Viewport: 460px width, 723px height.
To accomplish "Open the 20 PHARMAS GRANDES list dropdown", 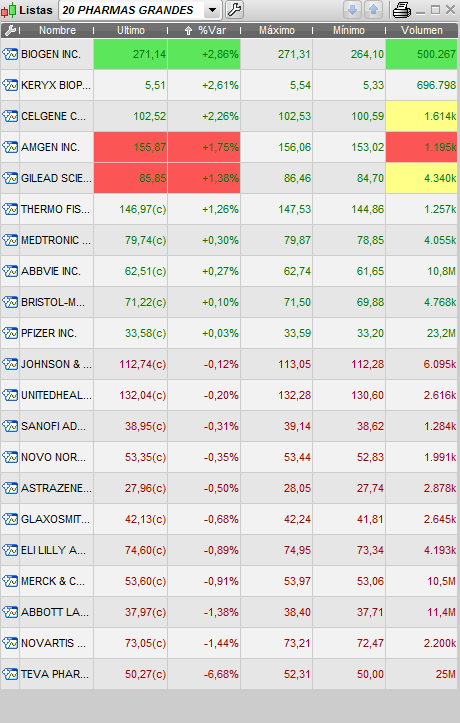I will 212,10.
